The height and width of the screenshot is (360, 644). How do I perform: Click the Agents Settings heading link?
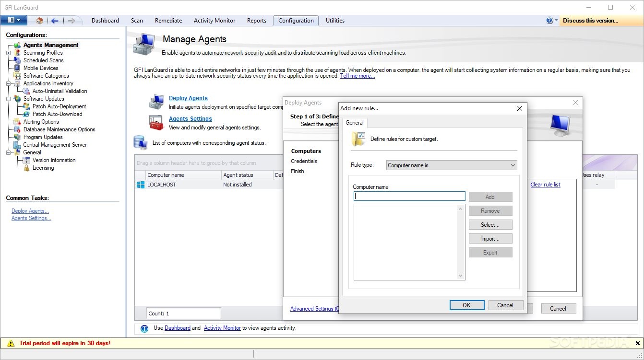point(191,119)
